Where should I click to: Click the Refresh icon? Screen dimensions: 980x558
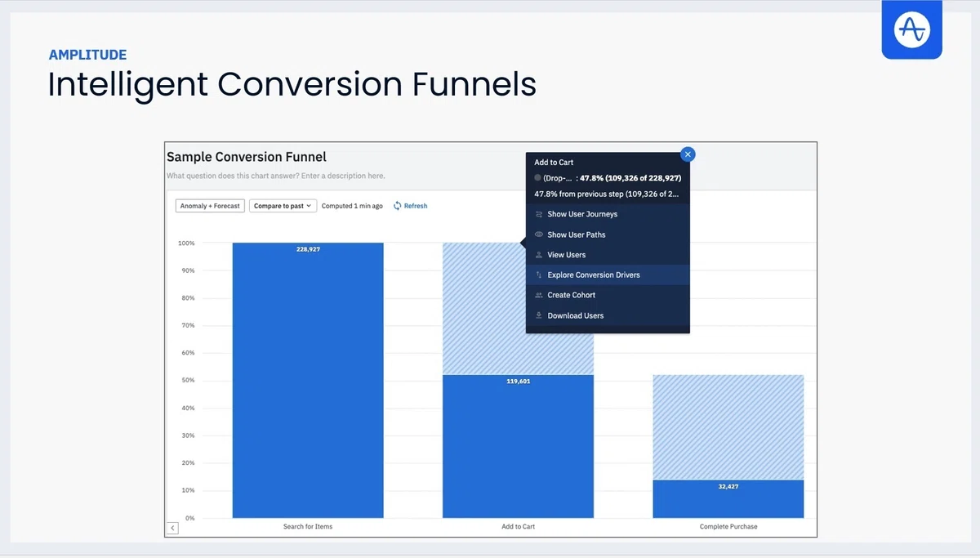[398, 206]
